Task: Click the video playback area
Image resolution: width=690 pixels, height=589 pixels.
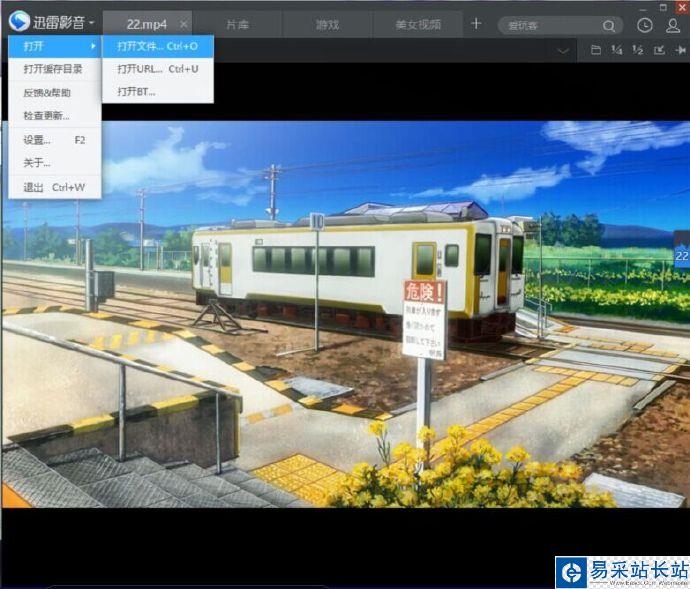Action: (x=345, y=315)
